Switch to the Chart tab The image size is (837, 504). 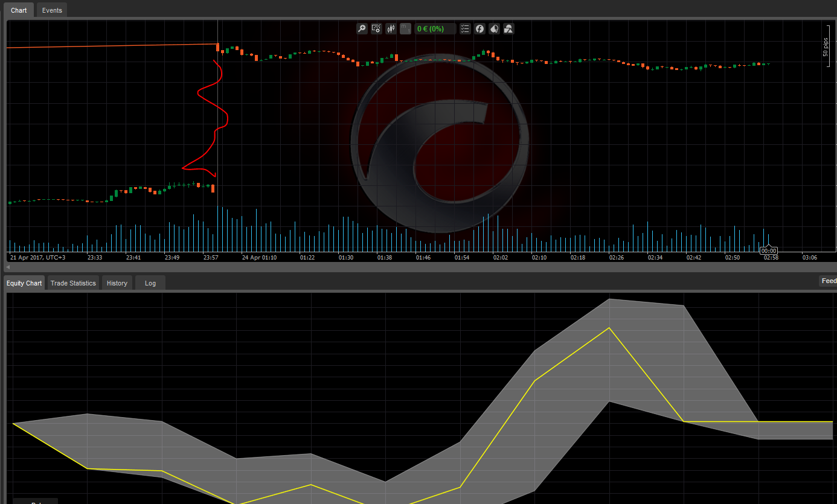coord(19,10)
